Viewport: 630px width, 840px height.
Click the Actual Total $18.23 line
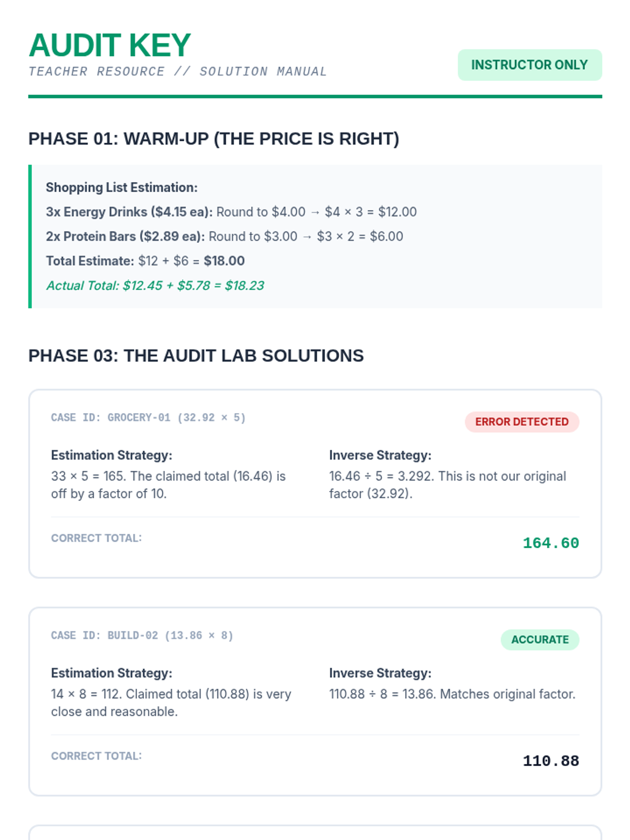click(x=155, y=286)
